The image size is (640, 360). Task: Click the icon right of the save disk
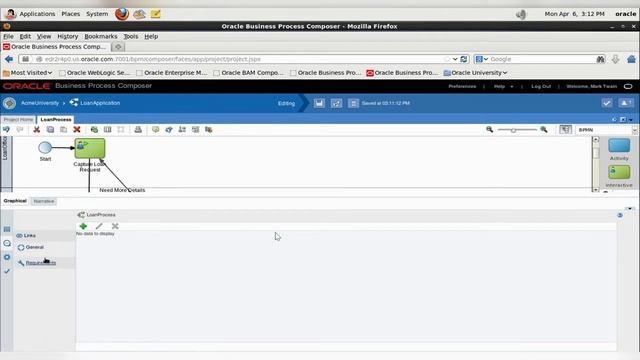point(336,103)
